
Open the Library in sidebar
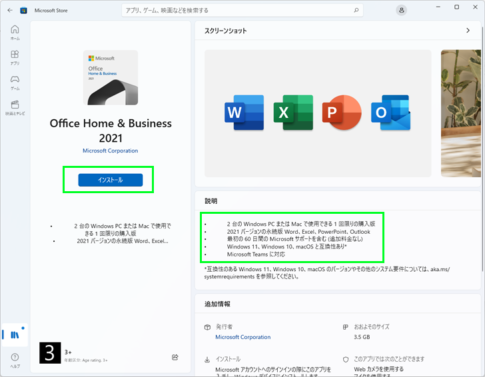click(x=15, y=335)
